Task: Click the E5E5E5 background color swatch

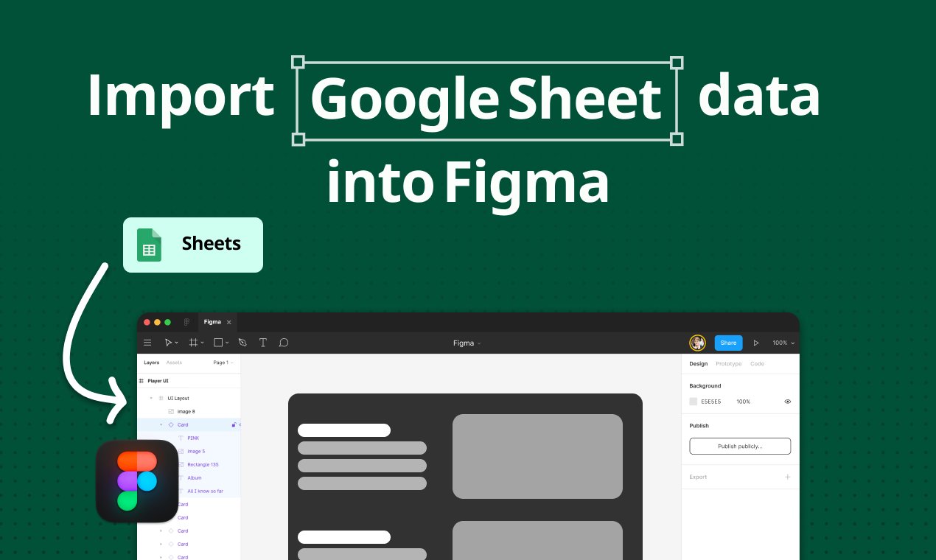Action: (x=693, y=402)
